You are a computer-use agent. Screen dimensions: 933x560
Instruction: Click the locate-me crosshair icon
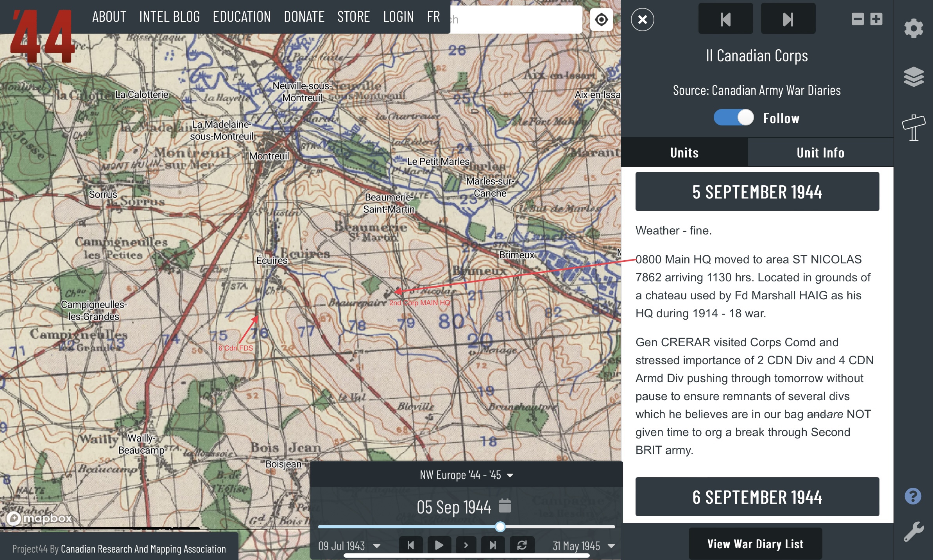[601, 19]
